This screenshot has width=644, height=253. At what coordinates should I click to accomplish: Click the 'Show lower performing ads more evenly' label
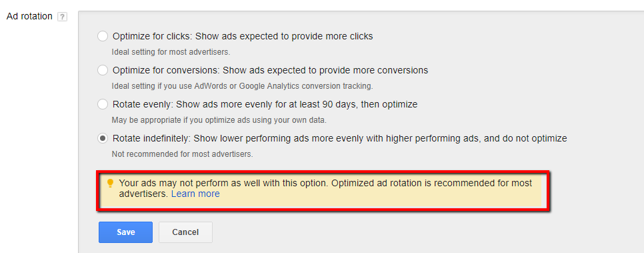(276, 139)
